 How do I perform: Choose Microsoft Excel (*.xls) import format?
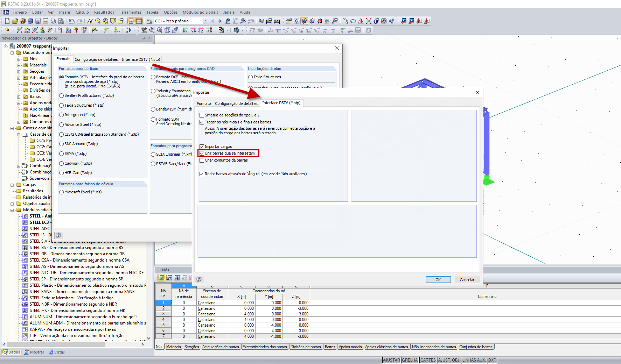coord(62,192)
